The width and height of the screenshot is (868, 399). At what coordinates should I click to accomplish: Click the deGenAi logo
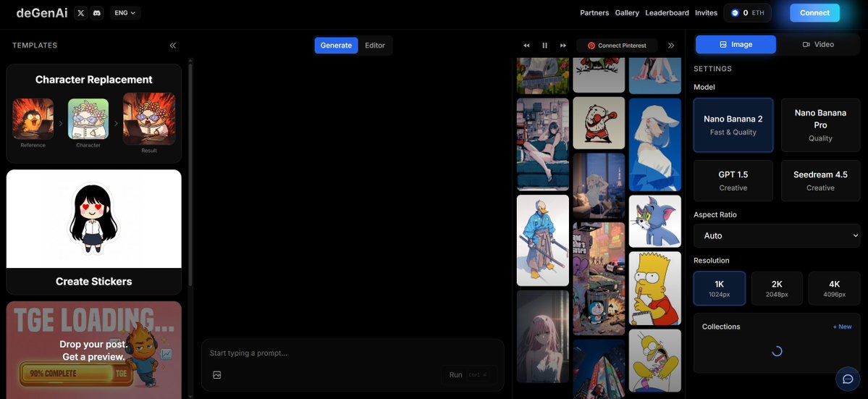point(42,13)
